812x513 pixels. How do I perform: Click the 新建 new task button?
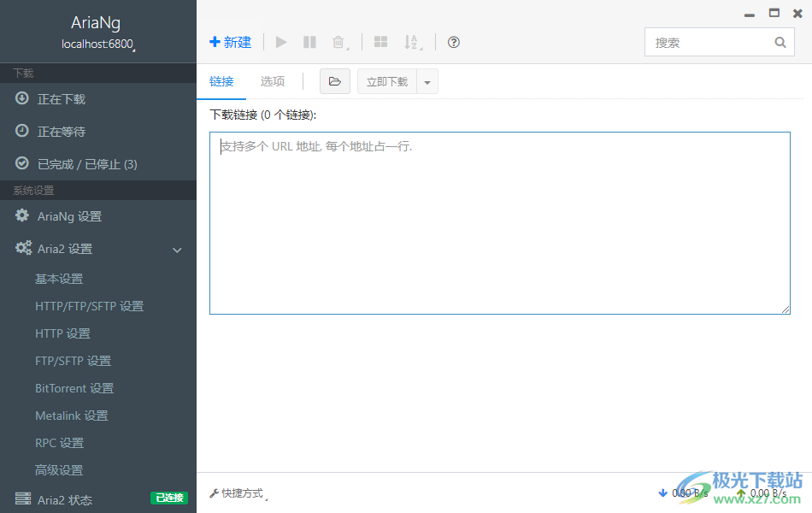pyautogui.click(x=231, y=42)
